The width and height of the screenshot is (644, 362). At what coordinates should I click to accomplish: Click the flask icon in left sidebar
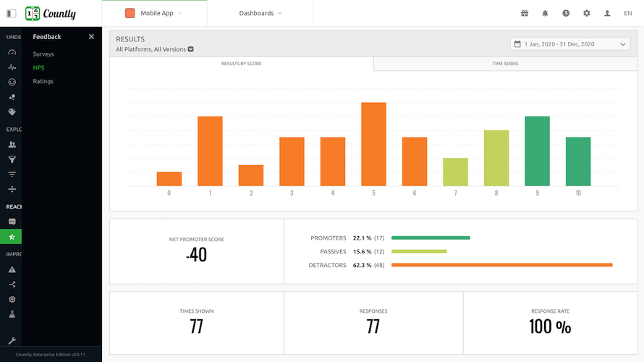click(12, 314)
